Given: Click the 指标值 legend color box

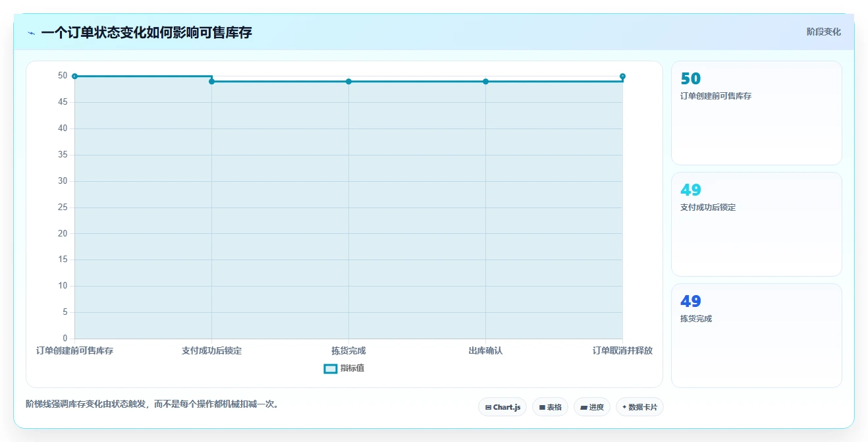Looking at the screenshot, I should tap(331, 368).
